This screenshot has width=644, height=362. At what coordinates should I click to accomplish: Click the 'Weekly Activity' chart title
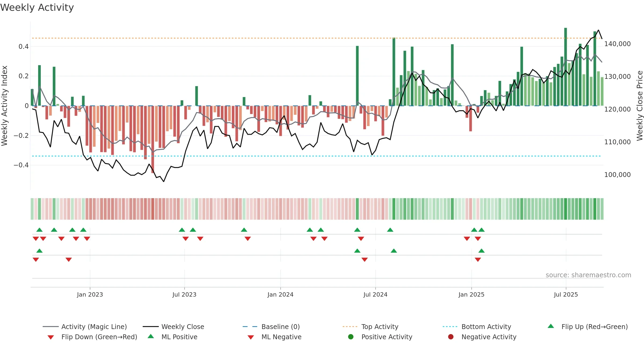(x=37, y=8)
